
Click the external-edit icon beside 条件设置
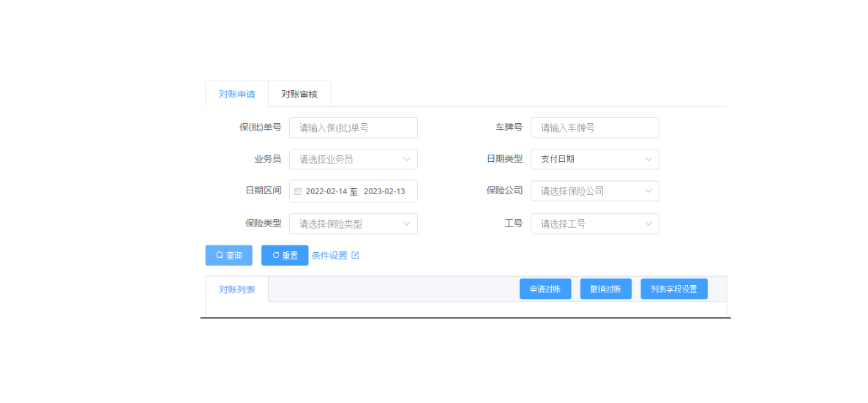[356, 255]
